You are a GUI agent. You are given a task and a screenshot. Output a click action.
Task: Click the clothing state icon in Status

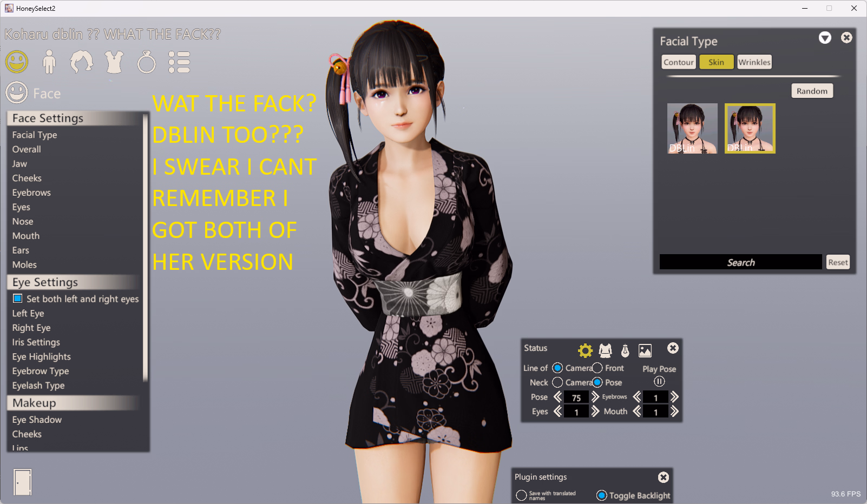[605, 350]
